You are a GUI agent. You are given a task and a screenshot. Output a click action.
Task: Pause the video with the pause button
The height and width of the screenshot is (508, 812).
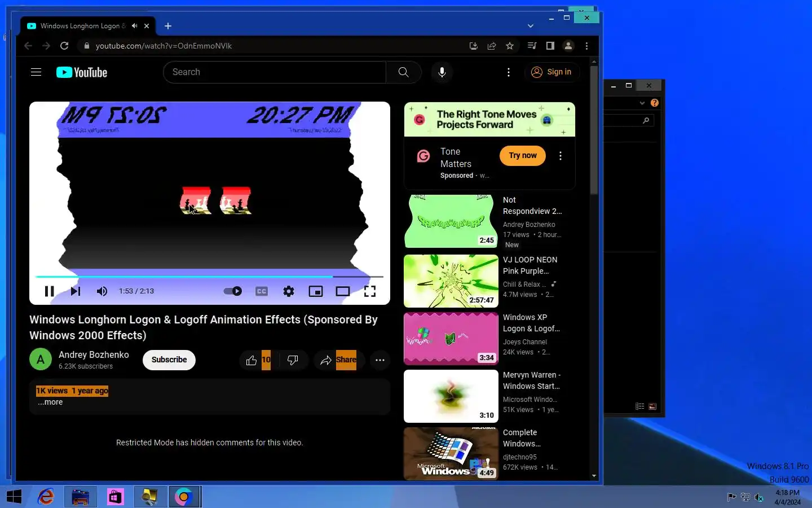pos(49,291)
